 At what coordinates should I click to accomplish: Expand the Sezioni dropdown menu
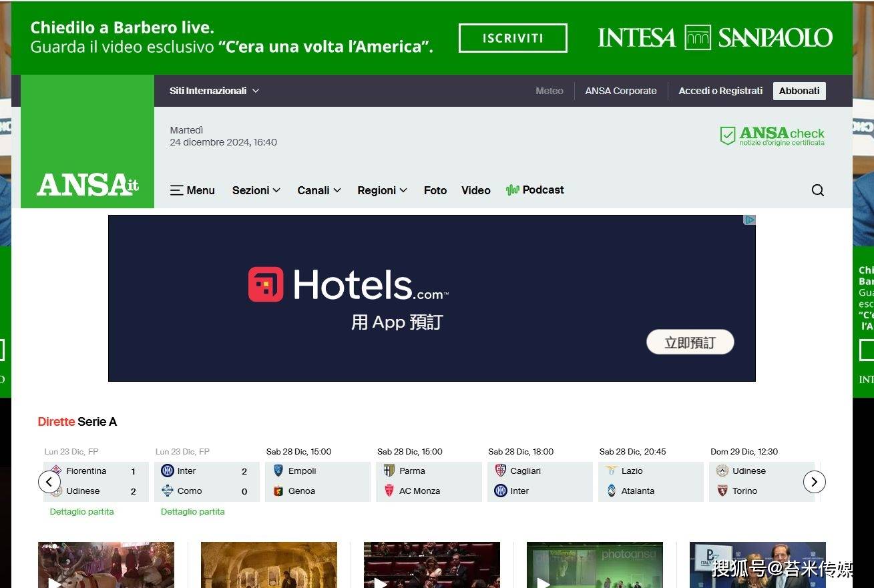(x=256, y=190)
